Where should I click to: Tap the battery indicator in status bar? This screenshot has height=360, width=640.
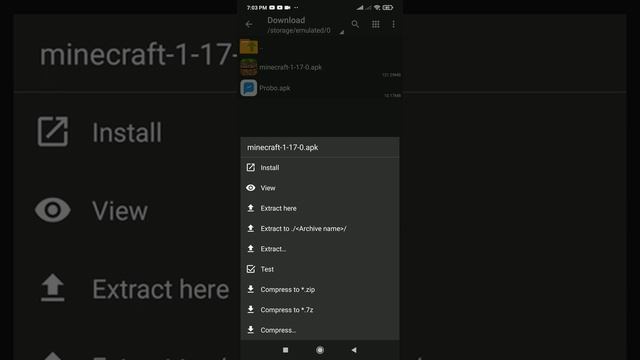tap(388, 7)
